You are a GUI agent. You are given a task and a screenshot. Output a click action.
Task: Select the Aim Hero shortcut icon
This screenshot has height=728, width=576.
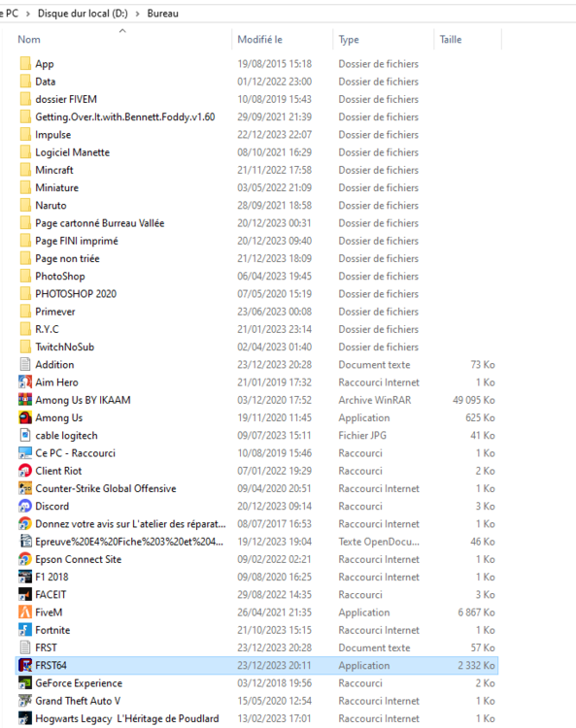(x=25, y=382)
